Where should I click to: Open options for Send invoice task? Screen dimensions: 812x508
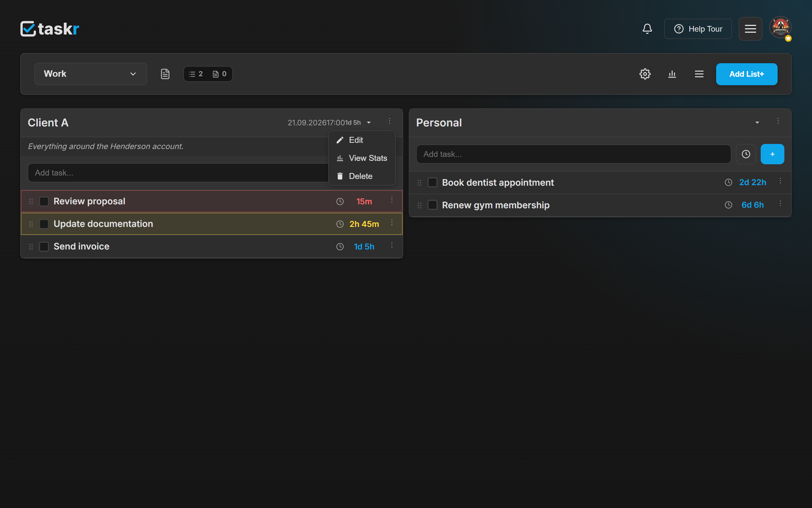tap(392, 245)
